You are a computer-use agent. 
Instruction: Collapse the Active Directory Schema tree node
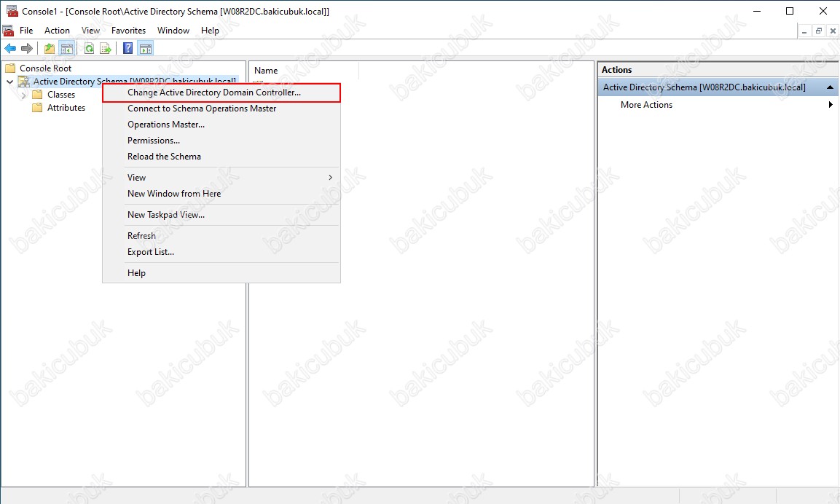point(9,82)
